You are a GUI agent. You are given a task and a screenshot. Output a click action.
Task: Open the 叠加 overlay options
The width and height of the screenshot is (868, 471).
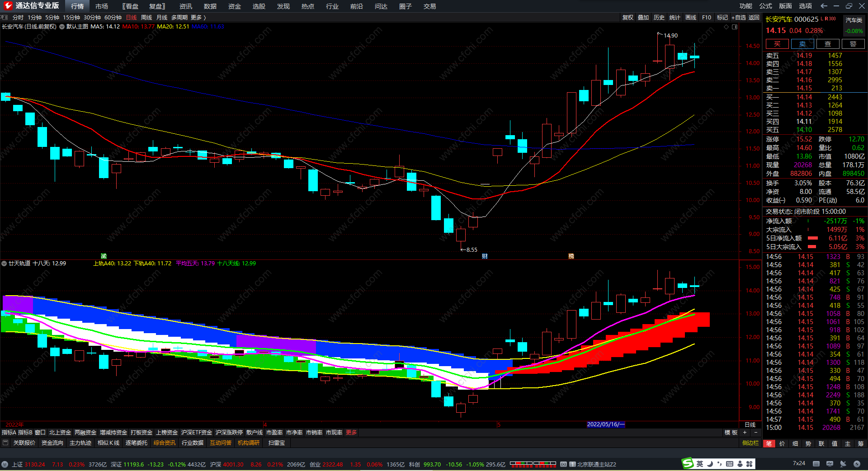[643, 18]
